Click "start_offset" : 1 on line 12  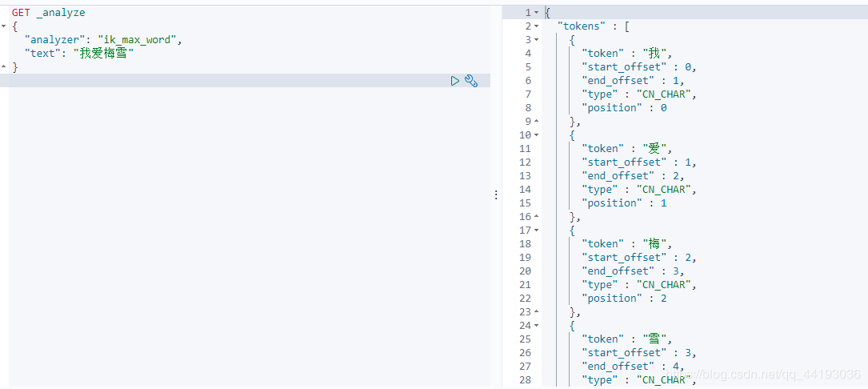(x=638, y=162)
